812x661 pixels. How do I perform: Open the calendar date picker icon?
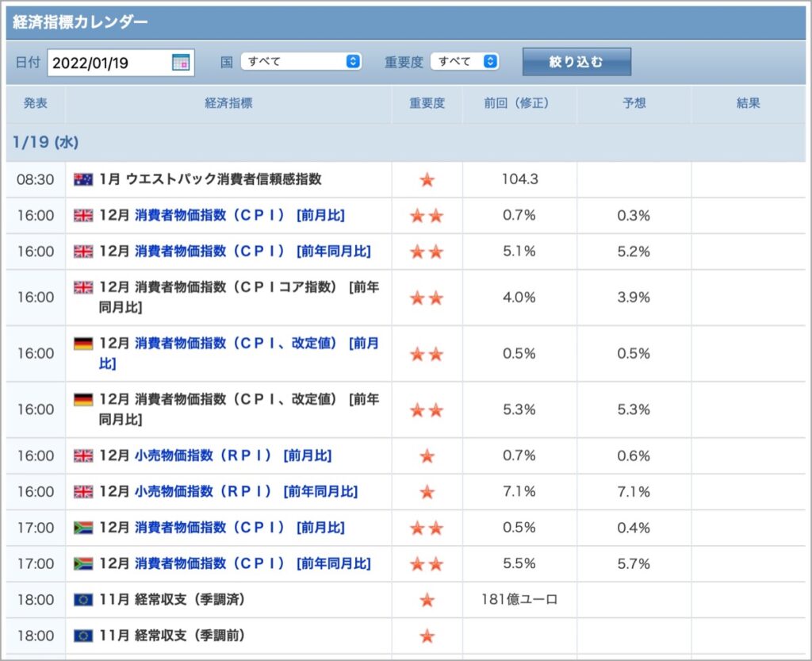[x=181, y=62]
